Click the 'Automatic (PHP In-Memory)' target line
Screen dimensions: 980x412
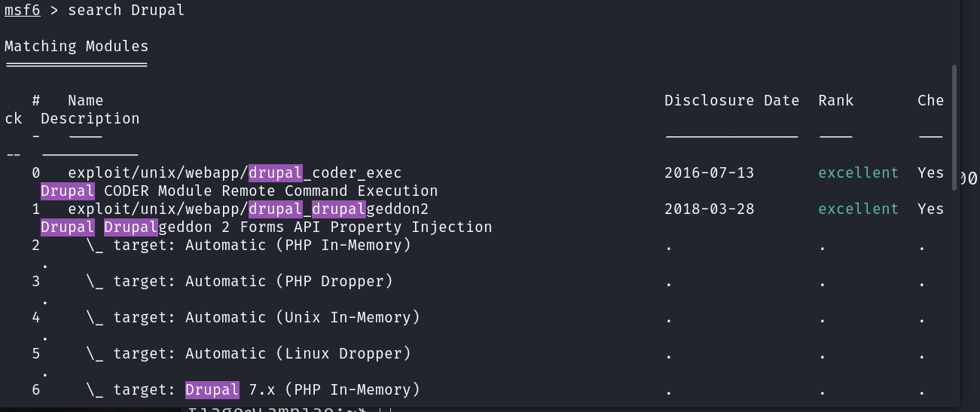pyautogui.click(x=261, y=245)
